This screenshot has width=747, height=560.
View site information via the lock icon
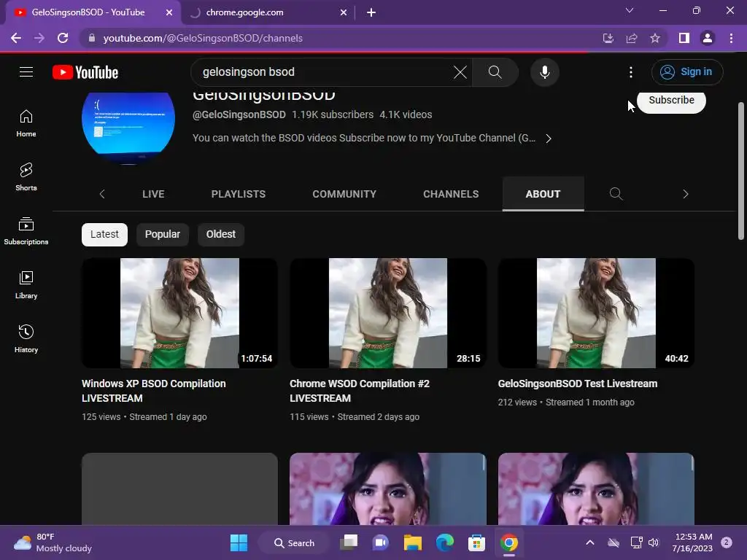[x=92, y=38]
